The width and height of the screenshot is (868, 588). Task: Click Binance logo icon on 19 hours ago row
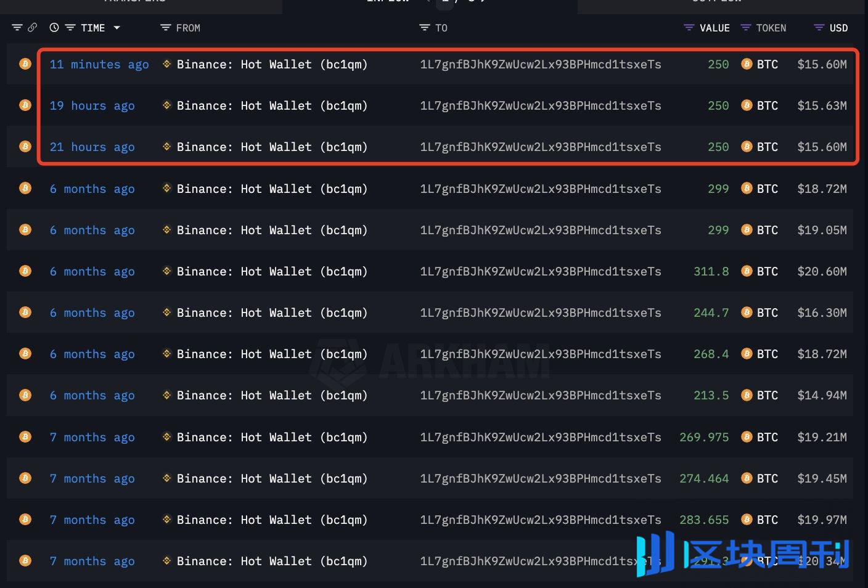click(166, 105)
